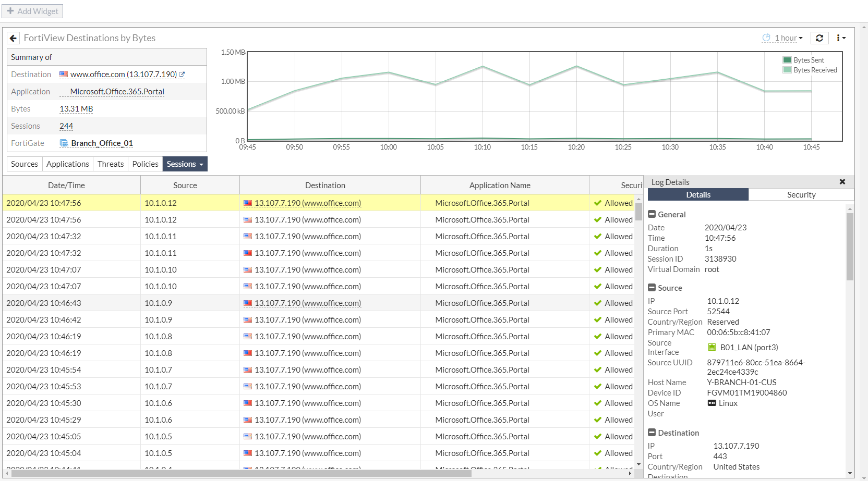The height and width of the screenshot is (481, 868).
Task: Click the green Allowed checkmark on the first row
Action: 598,203
